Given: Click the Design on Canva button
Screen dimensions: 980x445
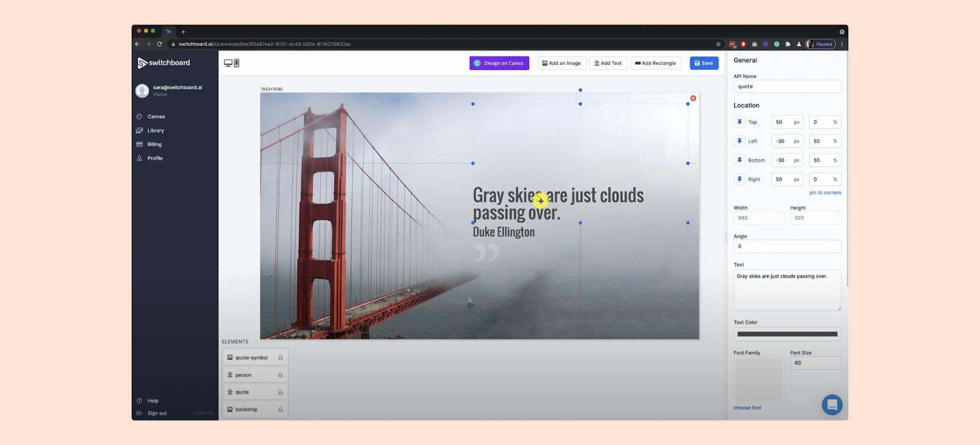Looking at the screenshot, I should click(499, 63).
